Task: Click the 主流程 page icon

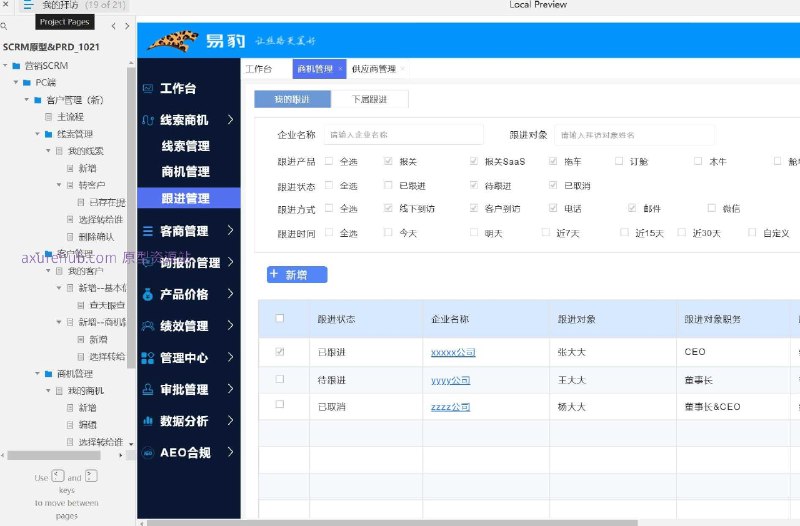Action: coord(48,117)
